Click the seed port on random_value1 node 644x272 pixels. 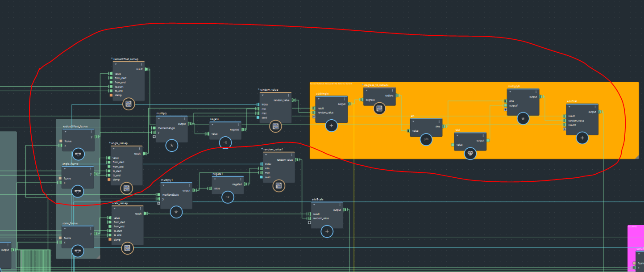click(261, 177)
